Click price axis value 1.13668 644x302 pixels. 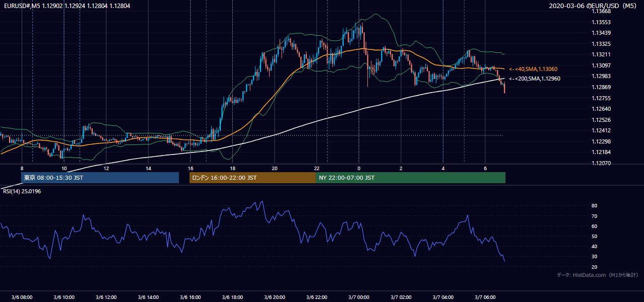pyautogui.click(x=601, y=12)
